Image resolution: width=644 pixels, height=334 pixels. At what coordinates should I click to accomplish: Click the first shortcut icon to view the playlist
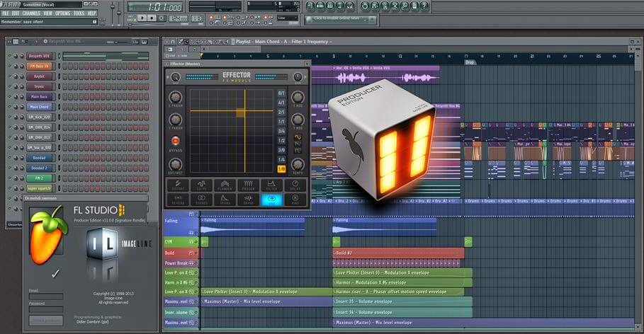310,6
